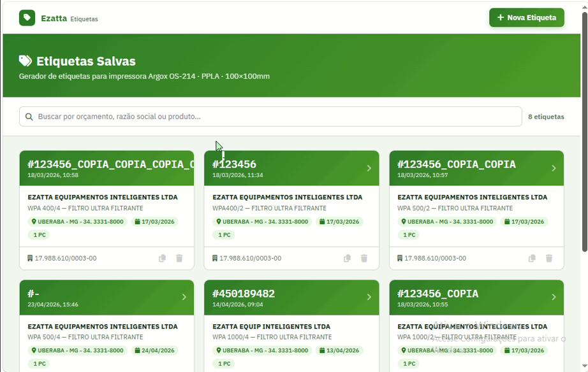Image resolution: width=588 pixels, height=372 pixels.
Task: Delete the #123456 label with trash icon
Action: click(x=364, y=258)
